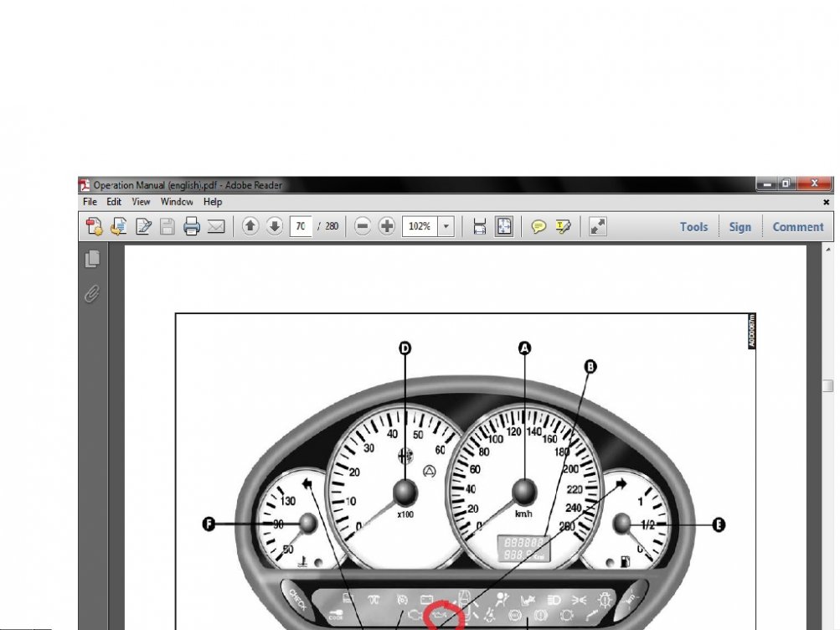Go to next page with down arrow
Image resolution: width=840 pixels, height=630 pixels.
(x=275, y=226)
